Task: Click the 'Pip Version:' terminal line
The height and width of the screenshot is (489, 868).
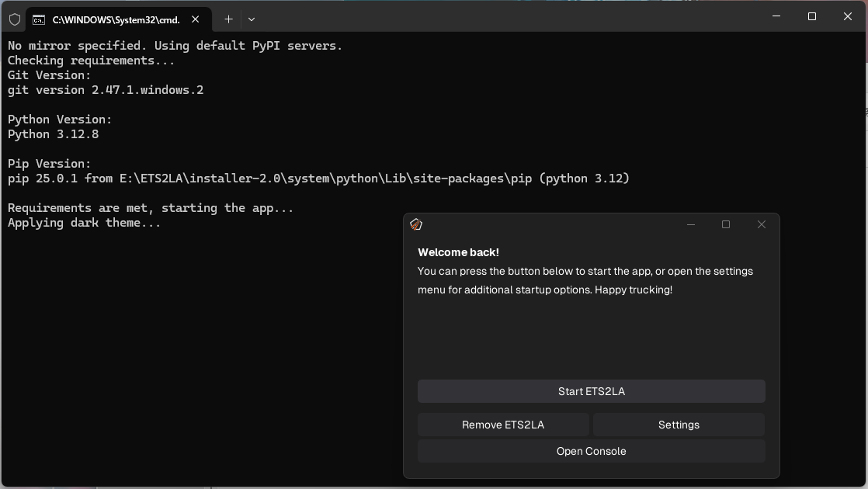Action: pyautogui.click(x=49, y=164)
